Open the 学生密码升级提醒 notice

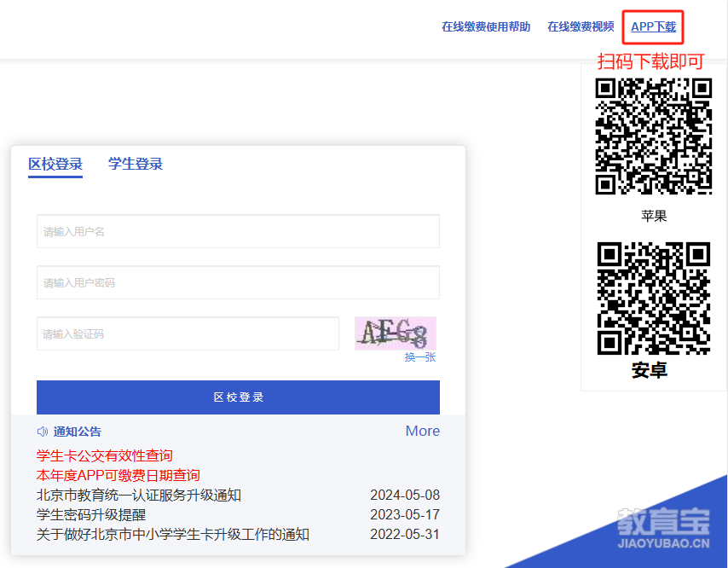pyautogui.click(x=91, y=514)
